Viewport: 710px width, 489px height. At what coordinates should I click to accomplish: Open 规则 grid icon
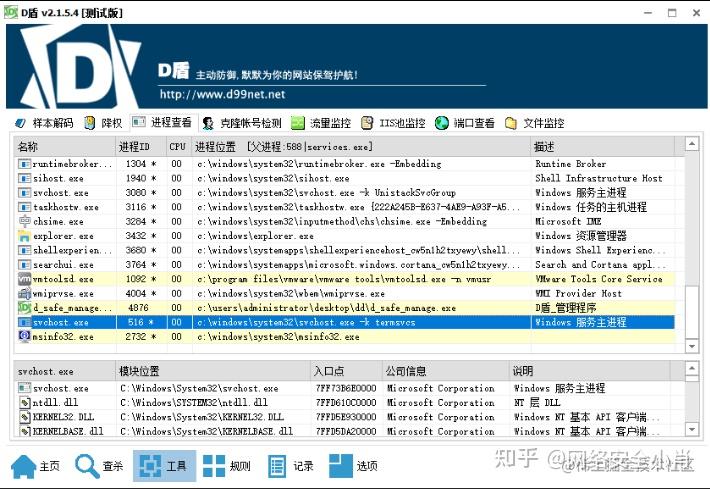tap(214, 466)
